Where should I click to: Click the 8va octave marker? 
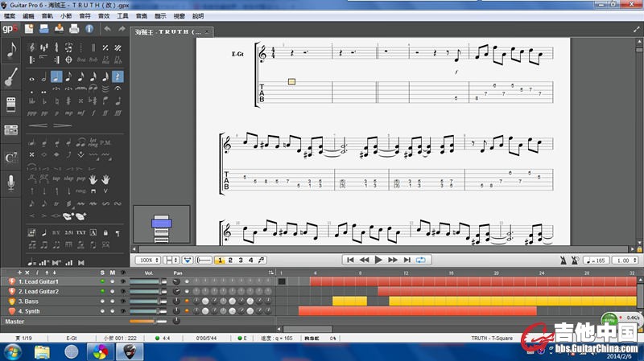(81, 59)
